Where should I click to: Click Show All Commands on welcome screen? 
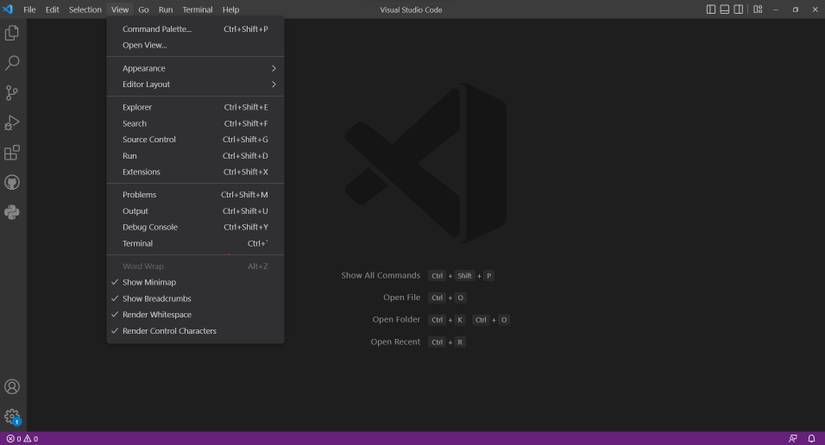pyautogui.click(x=380, y=276)
